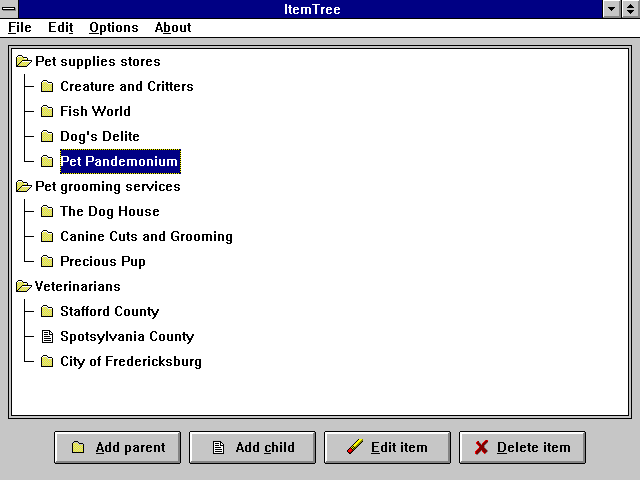Open the Edit menu
640x480 pixels.
tap(61, 27)
